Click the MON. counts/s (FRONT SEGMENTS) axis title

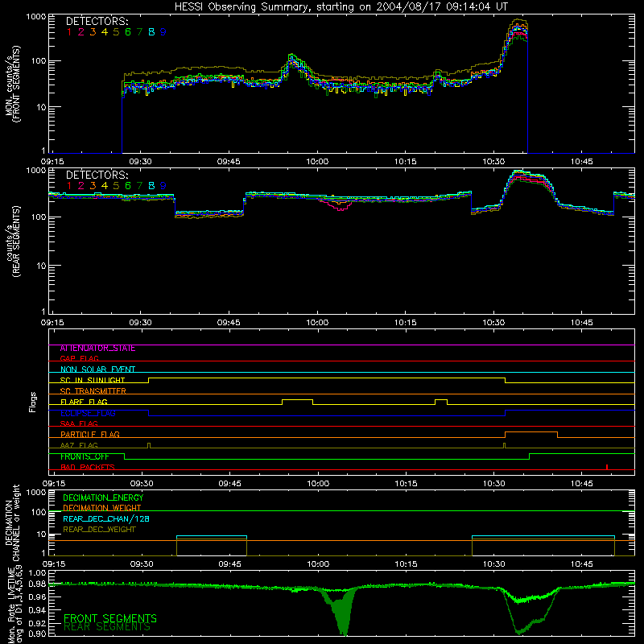(13, 84)
